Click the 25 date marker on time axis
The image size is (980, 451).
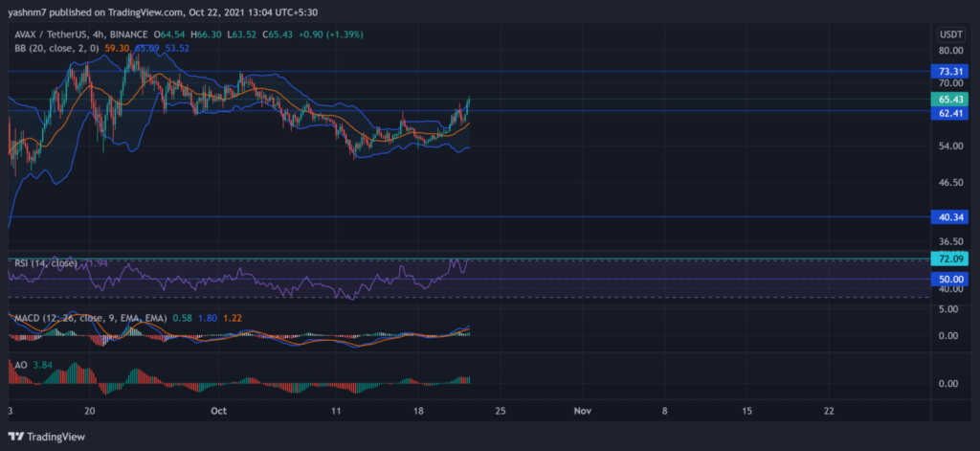click(x=499, y=410)
